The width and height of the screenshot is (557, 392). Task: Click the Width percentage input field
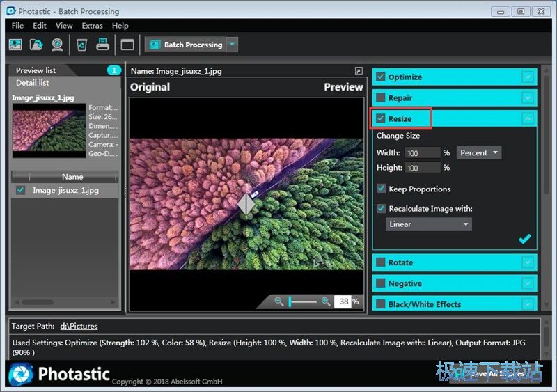point(423,152)
